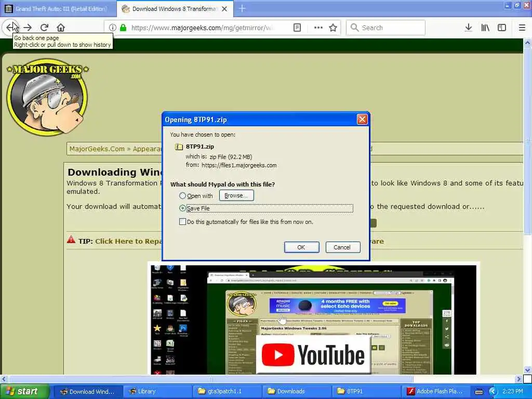Screen dimensions: 532x399
Task: Click the Downloading Win page heading
Action: [114, 172]
